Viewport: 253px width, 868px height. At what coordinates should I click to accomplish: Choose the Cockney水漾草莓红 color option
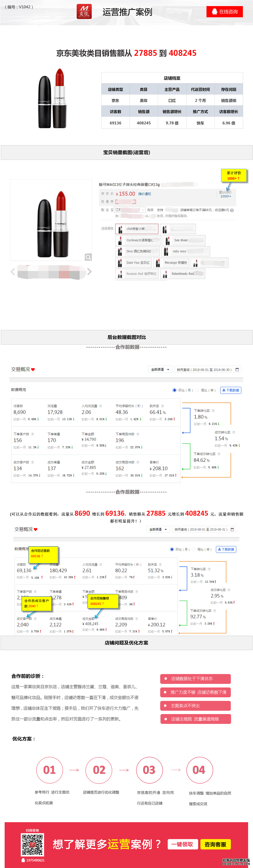point(138,240)
